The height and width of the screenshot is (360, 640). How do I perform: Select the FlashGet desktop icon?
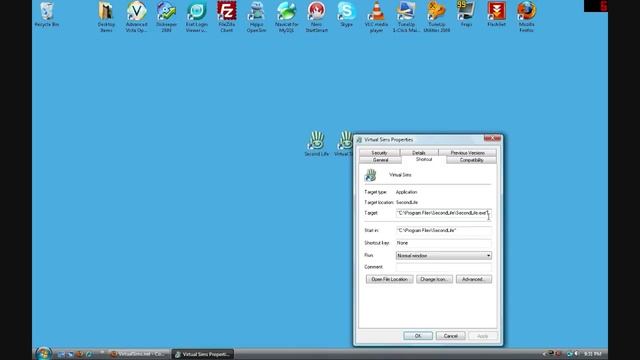point(496,14)
